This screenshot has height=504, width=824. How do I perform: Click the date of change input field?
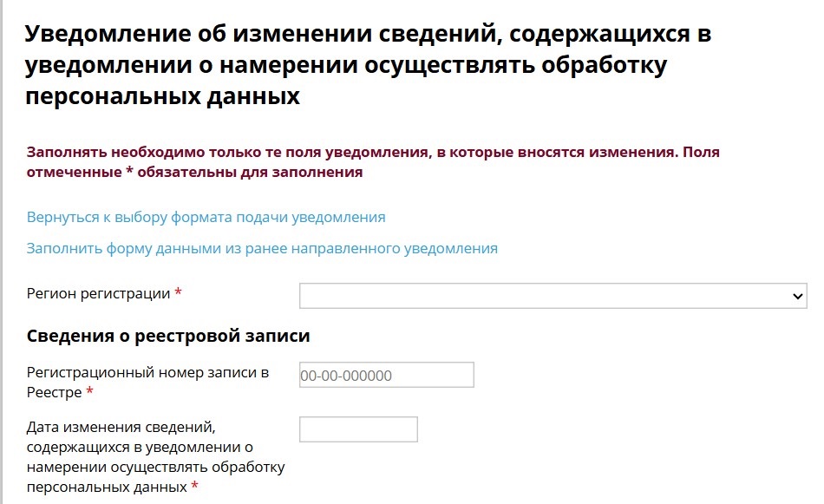[358, 429]
